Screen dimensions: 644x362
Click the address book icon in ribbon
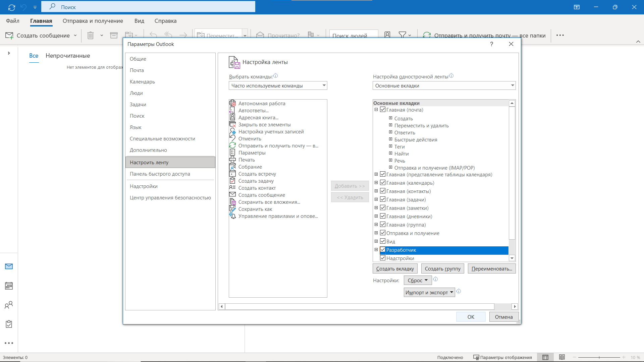click(387, 35)
